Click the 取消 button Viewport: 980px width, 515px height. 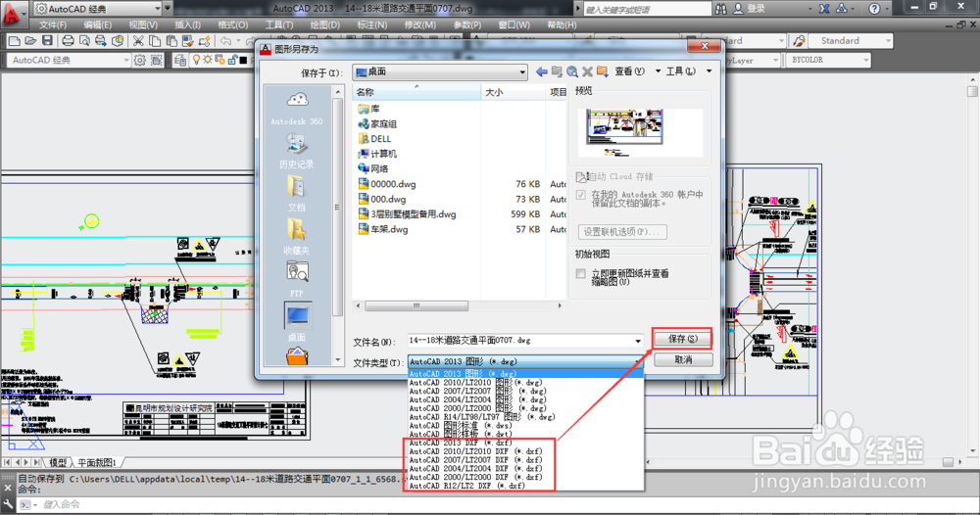683,360
